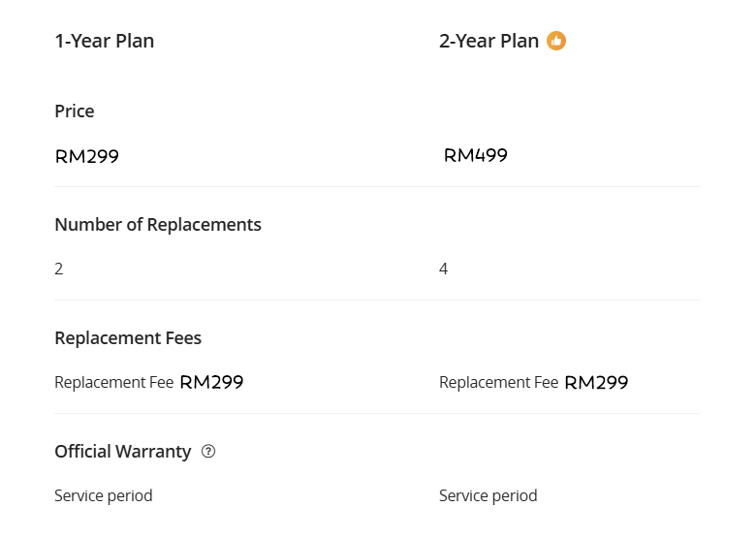Select the 2-Year Plan heading
Viewport: 756px width, 539px height.
tap(488, 41)
